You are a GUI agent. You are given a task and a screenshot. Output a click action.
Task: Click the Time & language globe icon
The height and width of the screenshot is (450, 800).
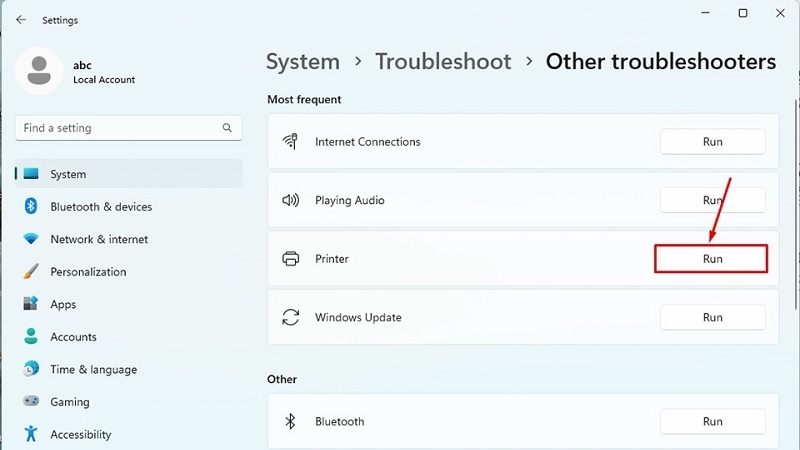(31, 368)
